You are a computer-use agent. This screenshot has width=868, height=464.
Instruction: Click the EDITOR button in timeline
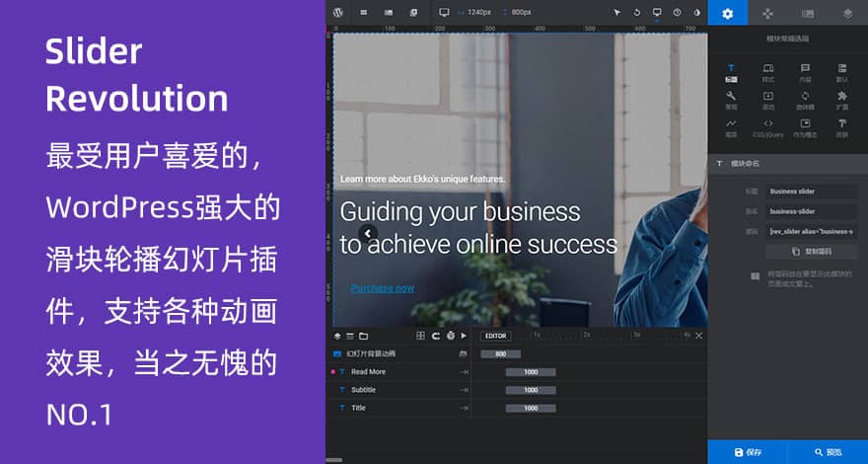[495, 336]
